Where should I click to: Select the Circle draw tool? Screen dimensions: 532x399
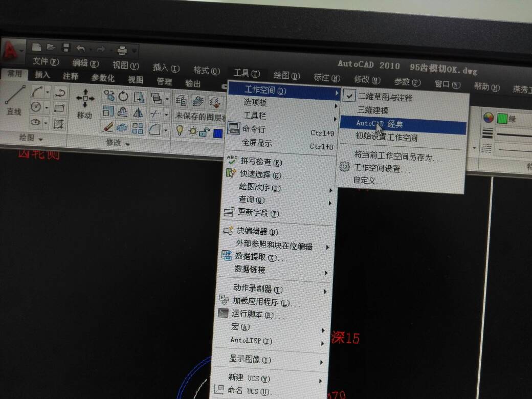tap(36, 107)
